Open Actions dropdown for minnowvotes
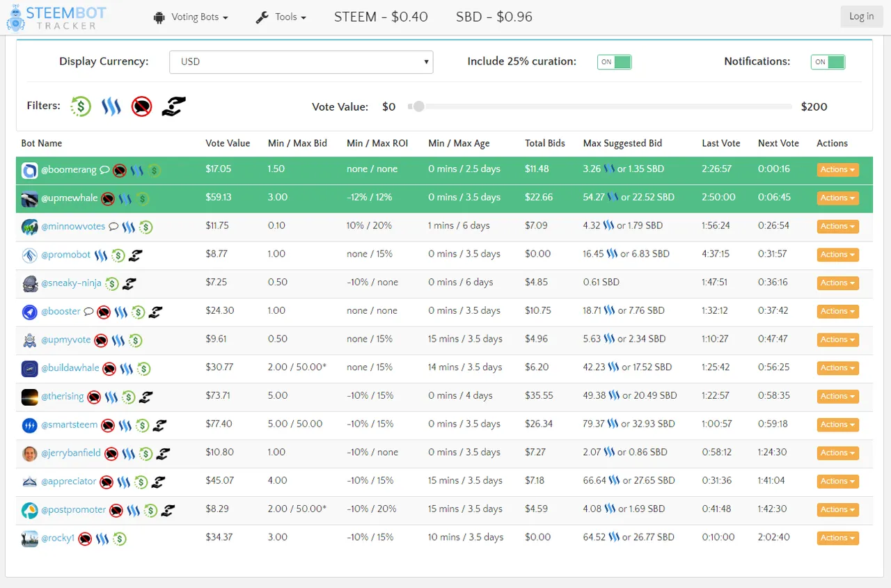 click(x=837, y=226)
